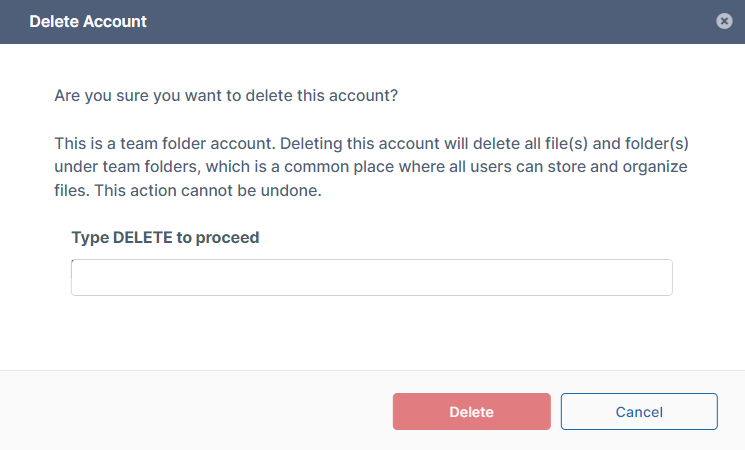745x450 pixels.
Task: Focus the Type DELETE confirmation field
Action: coord(371,277)
